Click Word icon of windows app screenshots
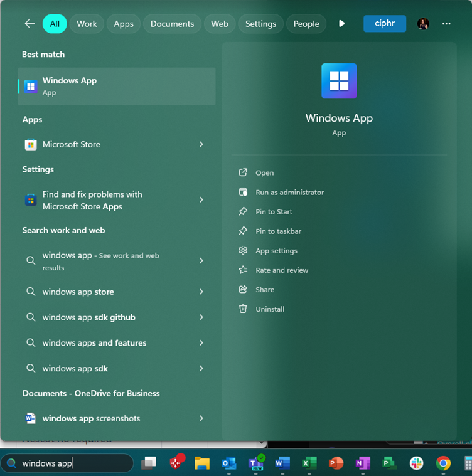 coord(30,418)
